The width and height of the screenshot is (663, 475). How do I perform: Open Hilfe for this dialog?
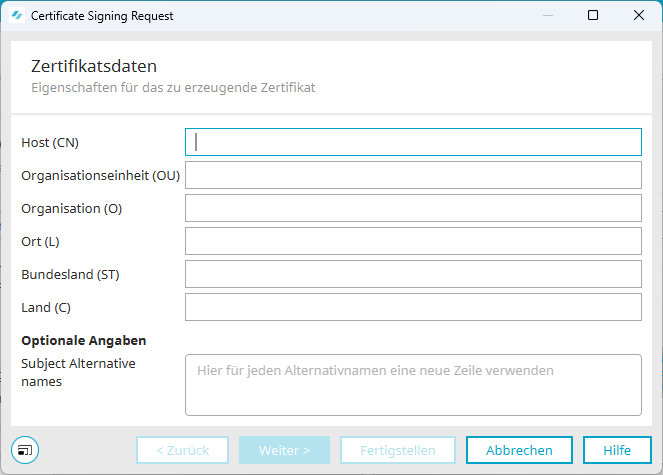617,450
